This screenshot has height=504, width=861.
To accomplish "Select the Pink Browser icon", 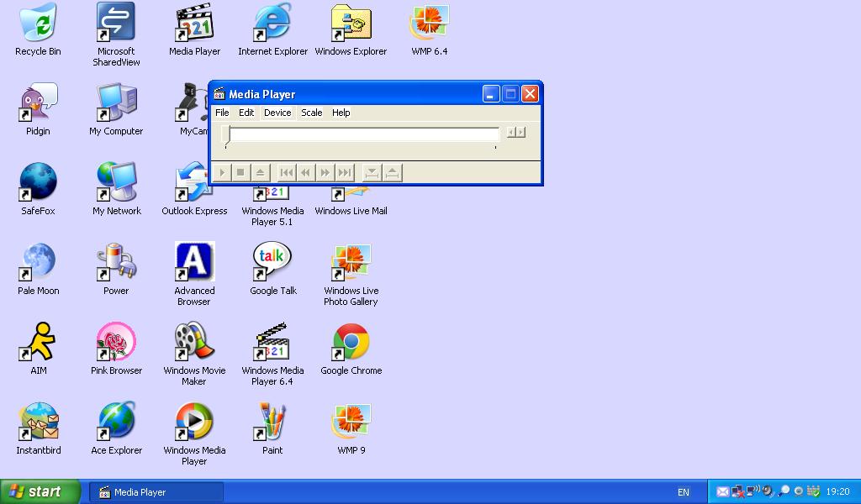I will tap(116, 349).
